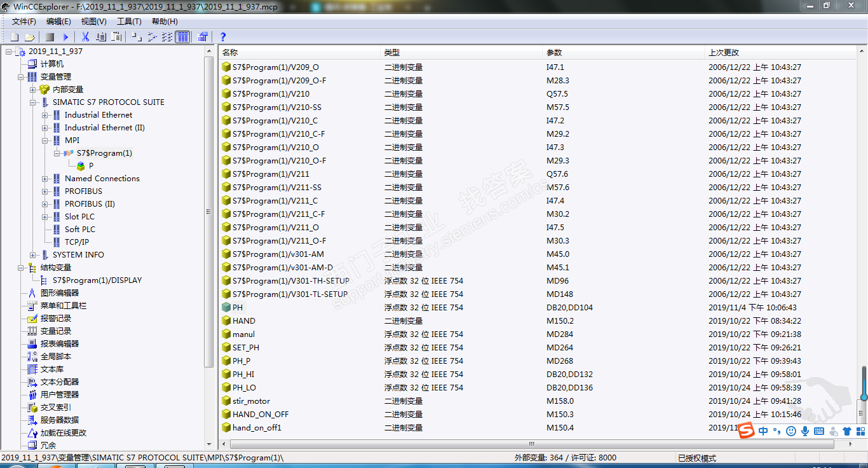The height and width of the screenshot is (468, 868).
Task: Open 交叉索引 in the tree
Action: click(56, 408)
